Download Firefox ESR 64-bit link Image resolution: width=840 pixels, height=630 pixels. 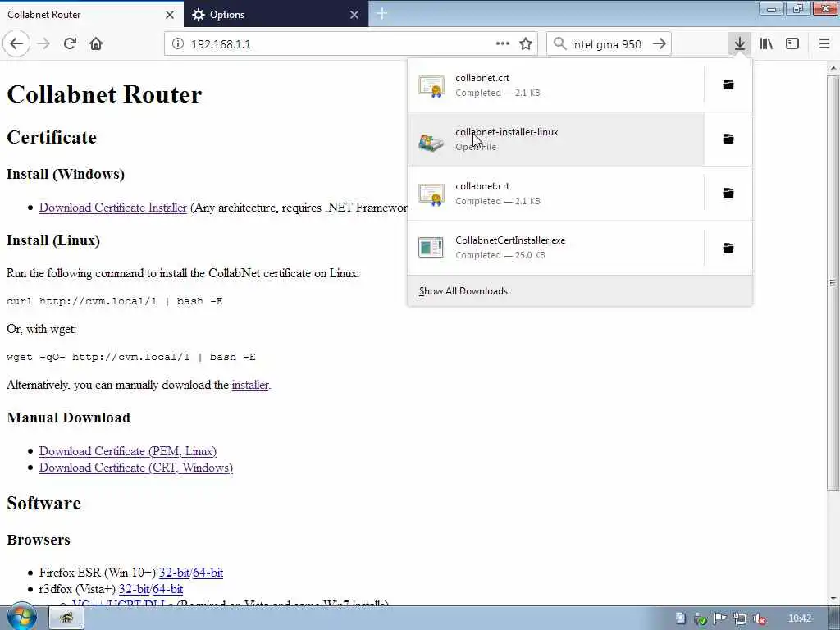(208, 573)
